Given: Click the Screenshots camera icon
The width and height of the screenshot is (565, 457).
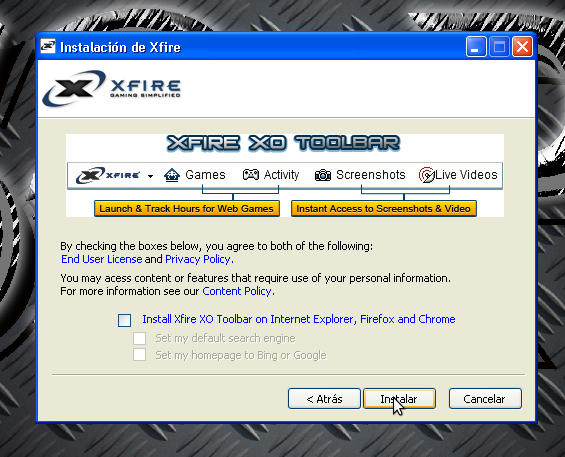Looking at the screenshot, I should pos(323,175).
